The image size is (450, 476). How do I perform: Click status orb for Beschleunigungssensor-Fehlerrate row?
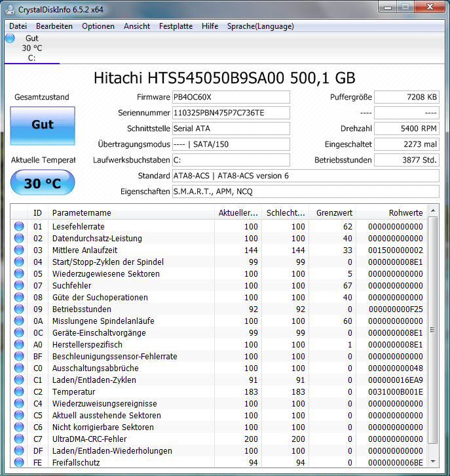pyautogui.click(x=19, y=357)
